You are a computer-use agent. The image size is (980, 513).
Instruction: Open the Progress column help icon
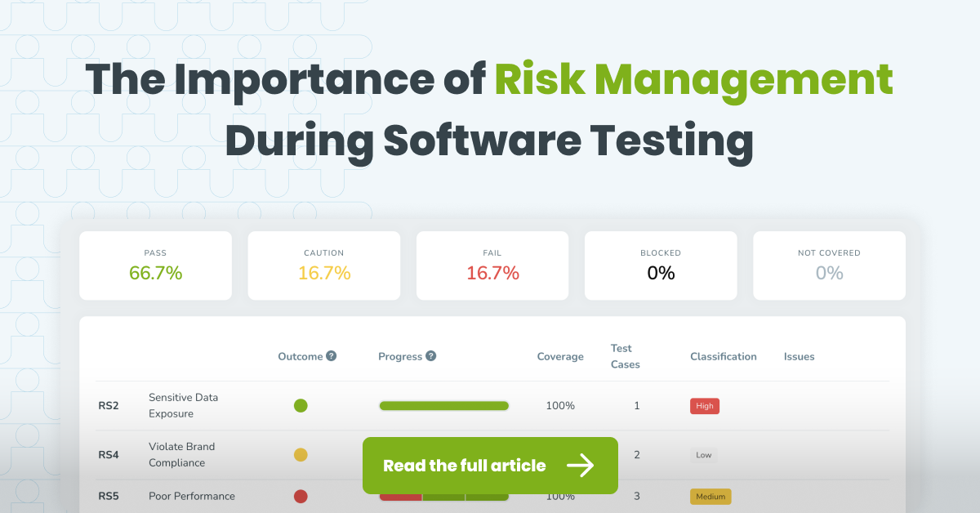pos(431,356)
